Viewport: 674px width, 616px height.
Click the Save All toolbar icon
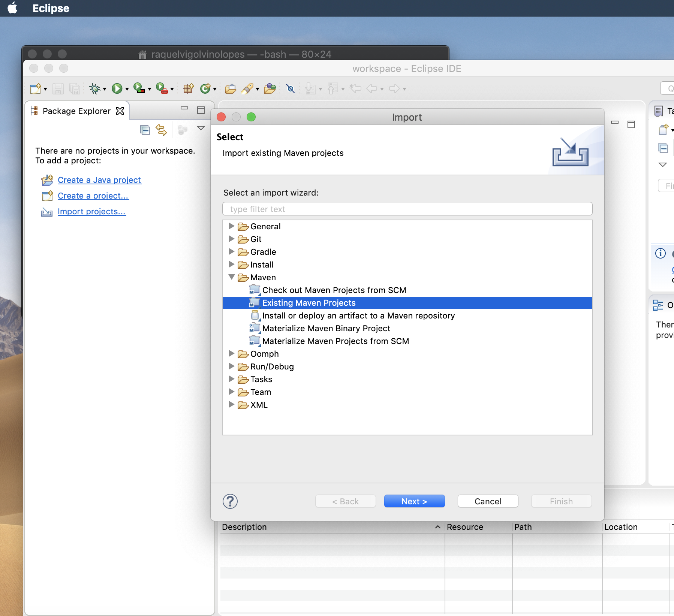pyautogui.click(x=75, y=89)
